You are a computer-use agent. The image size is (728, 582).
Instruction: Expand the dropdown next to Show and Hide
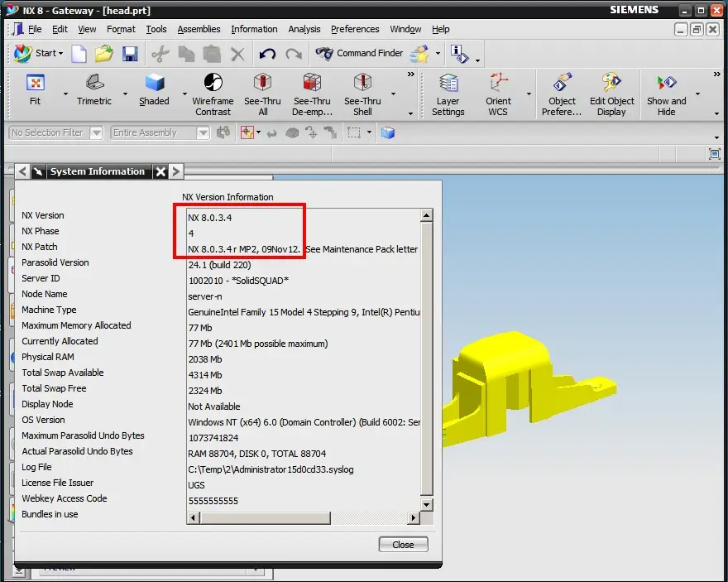697,94
